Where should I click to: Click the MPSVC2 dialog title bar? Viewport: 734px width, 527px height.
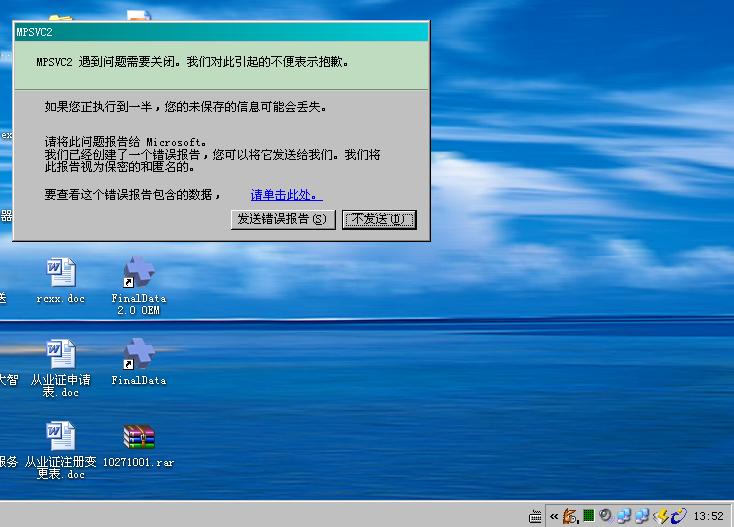pos(221,32)
